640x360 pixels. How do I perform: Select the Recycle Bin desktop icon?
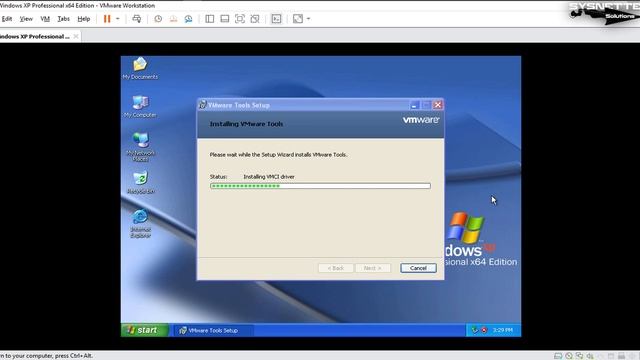[x=140, y=182]
